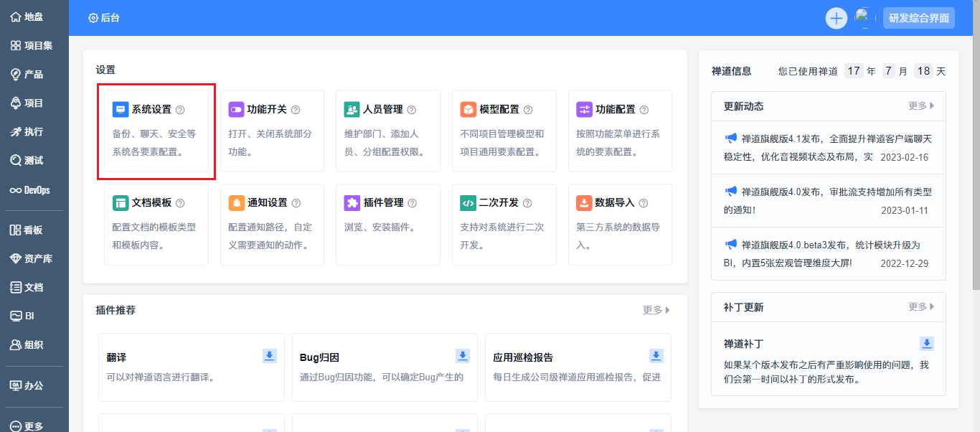The image size is (980, 432).
Task: Click the user avatar in the header
Action: [863, 18]
